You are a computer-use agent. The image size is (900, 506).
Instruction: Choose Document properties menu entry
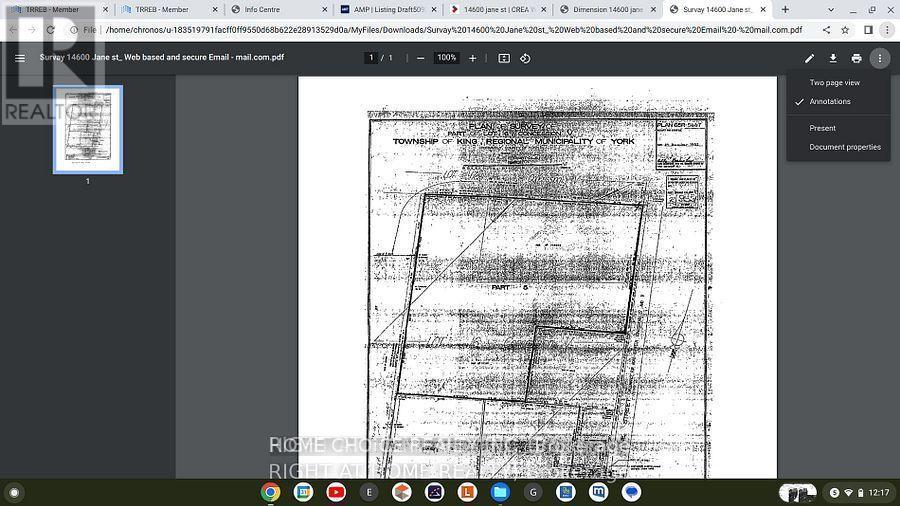845,147
